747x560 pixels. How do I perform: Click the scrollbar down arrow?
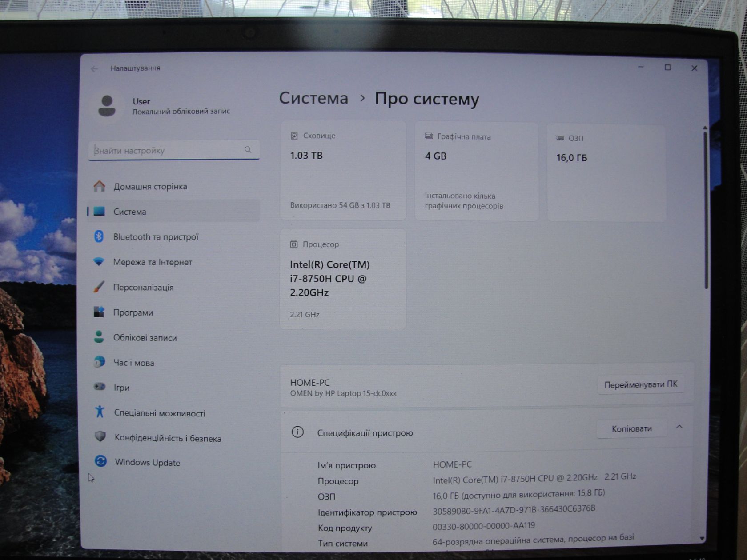(x=702, y=538)
